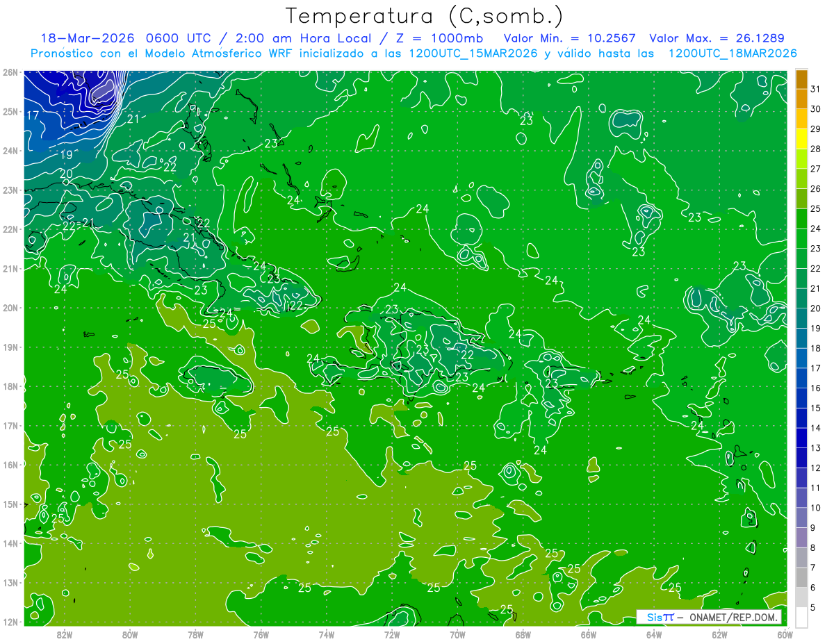Click the '17N' latitude axis label
The height and width of the screenshot is (644, 834).
coord(10,426)
